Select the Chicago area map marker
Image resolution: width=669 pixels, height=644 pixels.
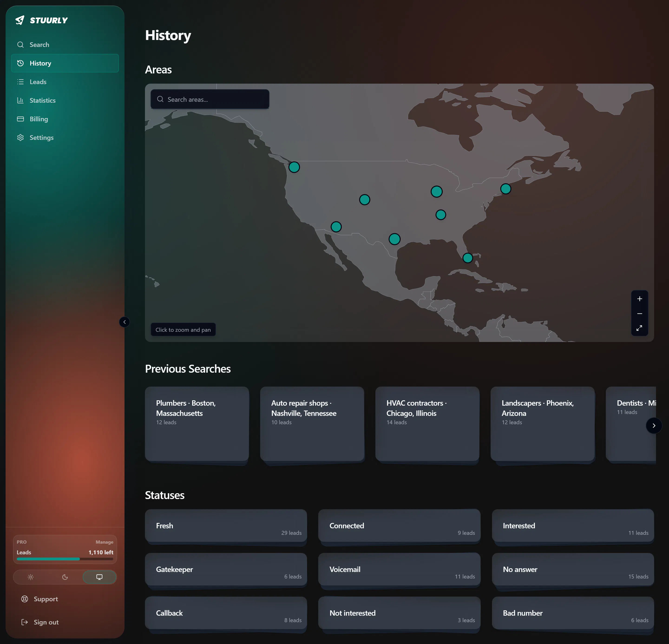436,192
